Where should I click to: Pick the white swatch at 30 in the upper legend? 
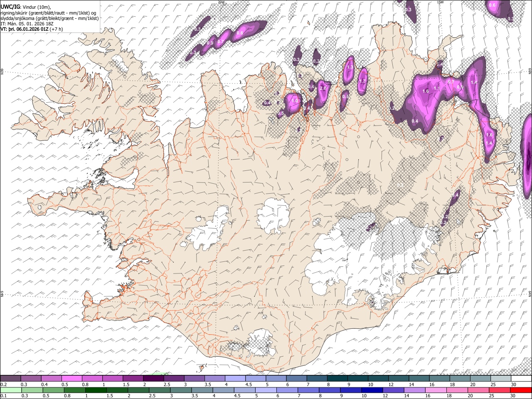click(521, 378)
